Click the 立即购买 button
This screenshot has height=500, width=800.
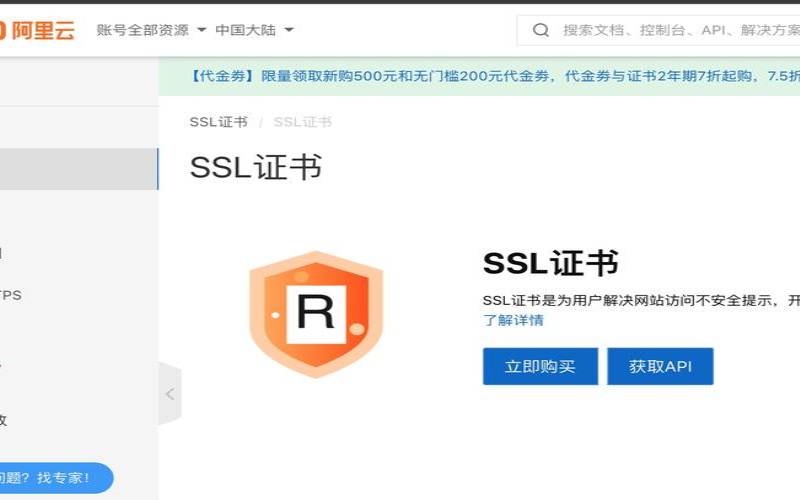(540, 366)
